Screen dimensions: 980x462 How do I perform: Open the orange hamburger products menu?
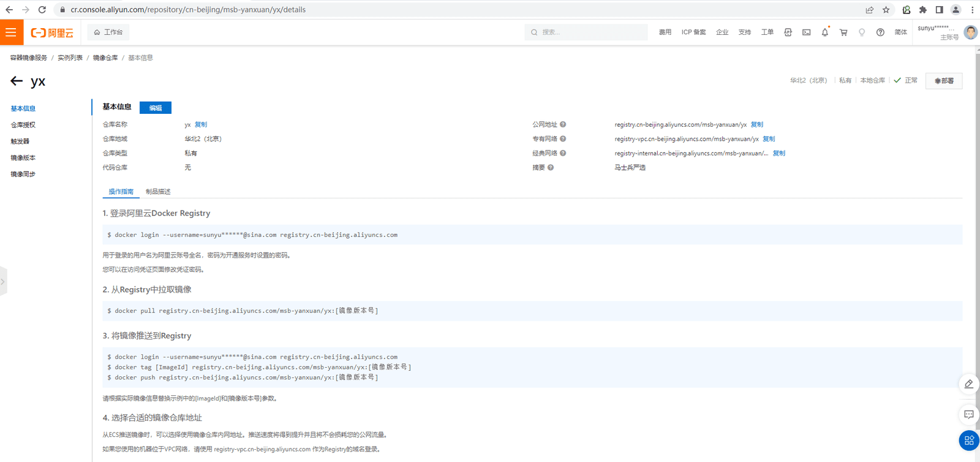tap(12, 32)
